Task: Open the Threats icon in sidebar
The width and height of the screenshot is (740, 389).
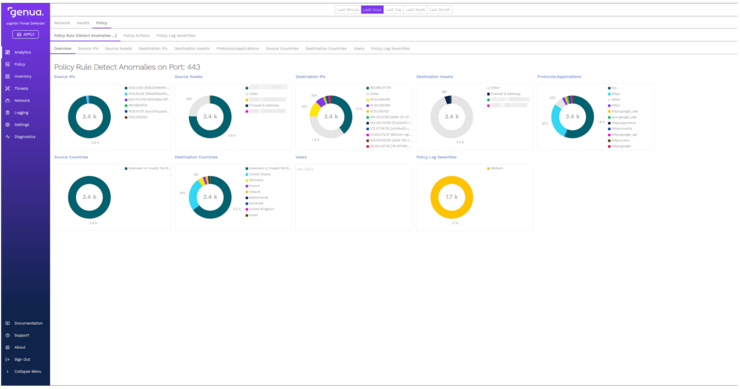Action: pyautogui.click(x=8, y=88)
